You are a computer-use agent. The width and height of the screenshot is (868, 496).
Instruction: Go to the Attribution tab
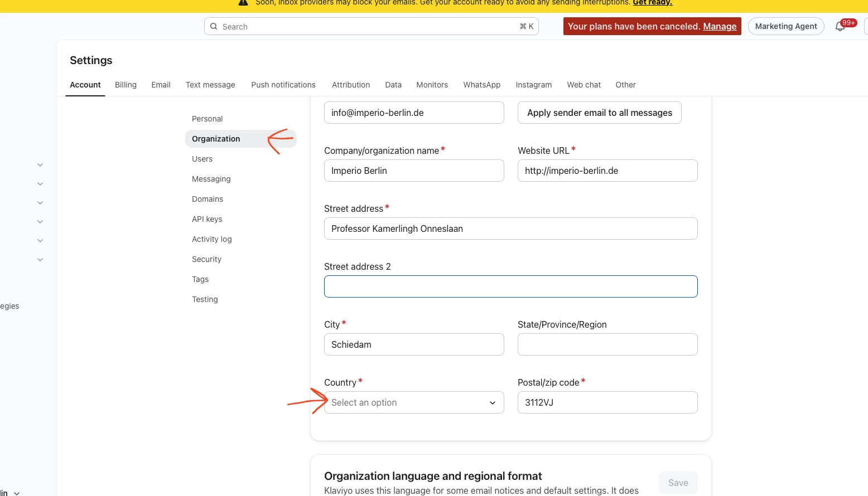(351, 85)
